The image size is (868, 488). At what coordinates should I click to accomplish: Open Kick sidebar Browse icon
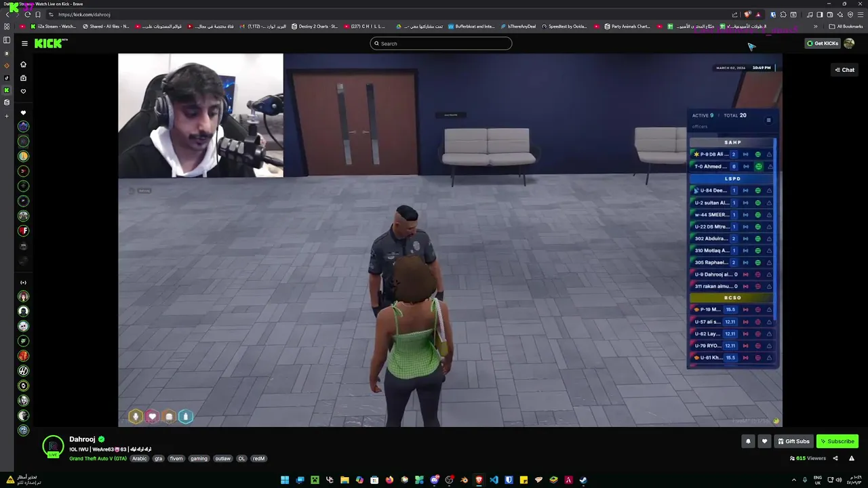(23, 78)
